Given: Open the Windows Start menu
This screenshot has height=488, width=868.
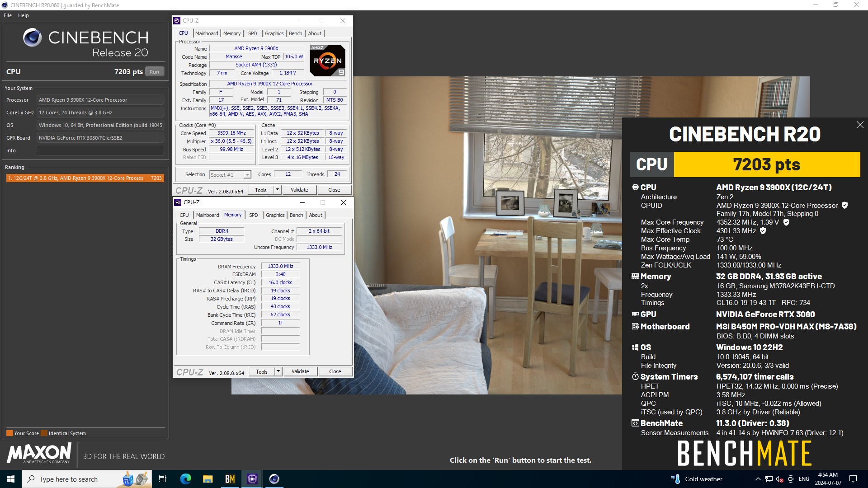Looking at the screenshot, I should click(x=11, y=479).
